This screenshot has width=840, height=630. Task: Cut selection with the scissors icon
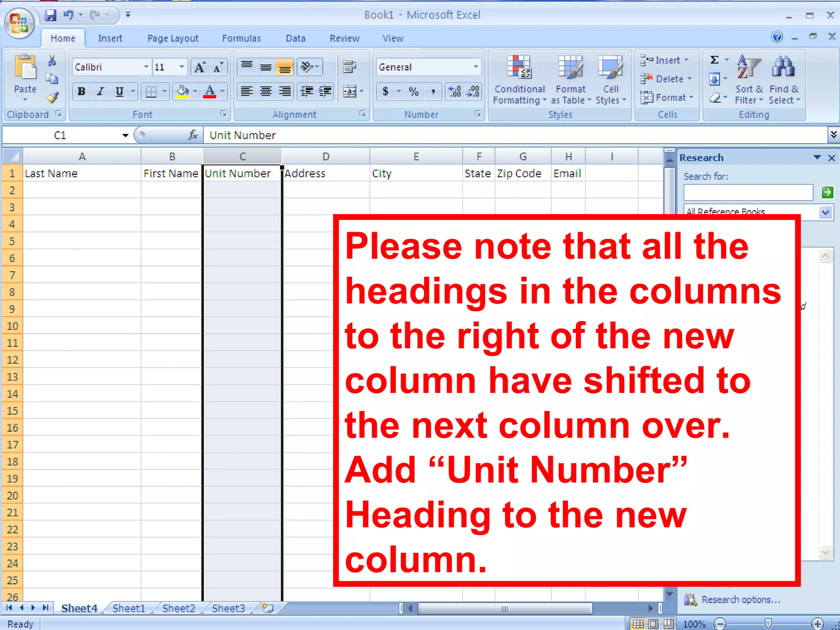tap(52, 61)
